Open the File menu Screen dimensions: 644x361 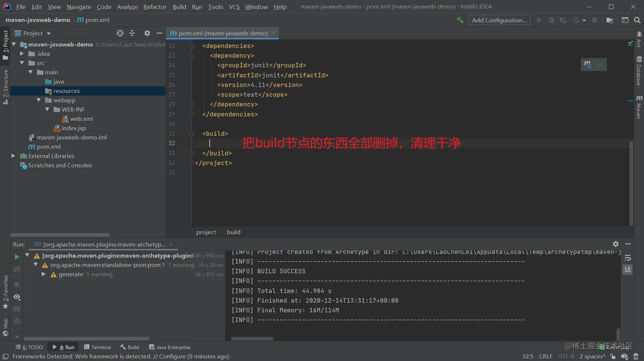(21, 7)
